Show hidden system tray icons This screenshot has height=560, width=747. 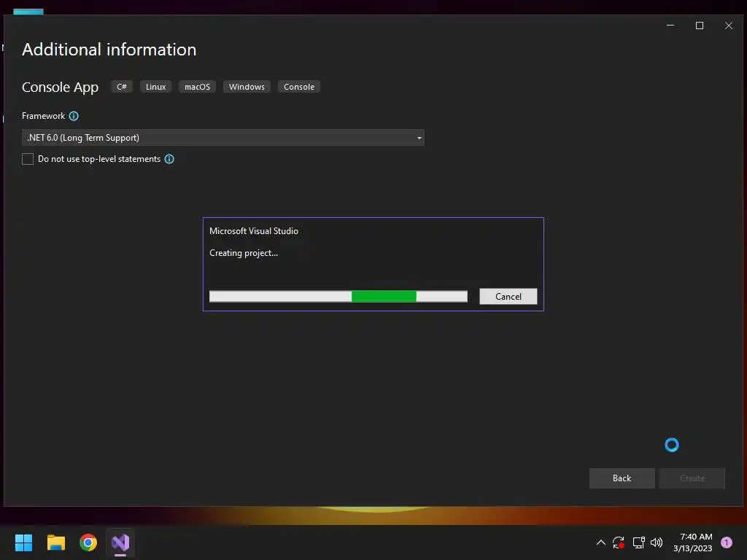[601, 542]
